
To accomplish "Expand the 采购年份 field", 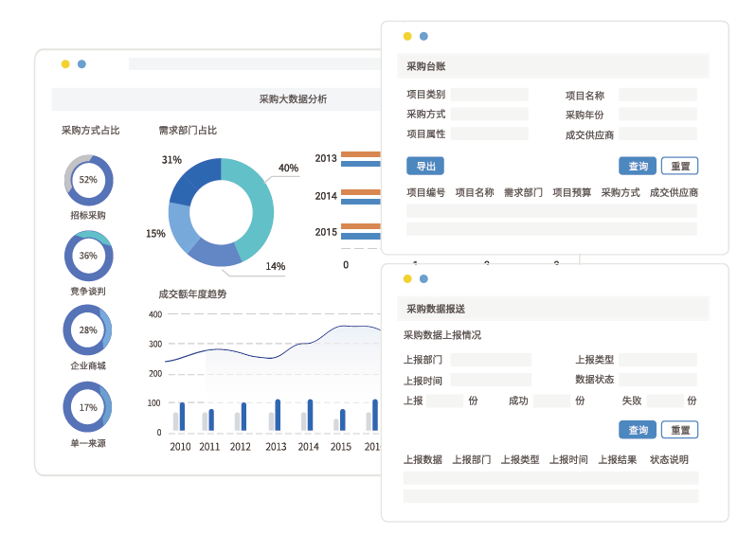I will pos(657,115).
